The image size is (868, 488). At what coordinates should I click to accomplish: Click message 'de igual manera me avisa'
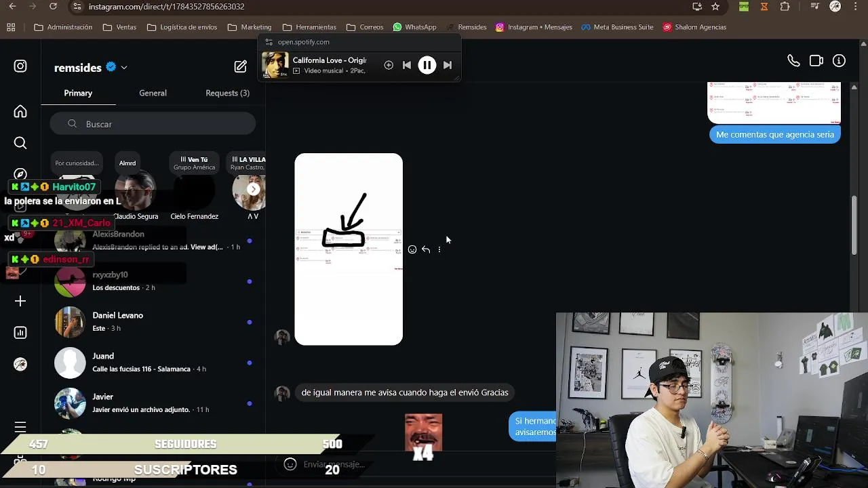point(405,392)
